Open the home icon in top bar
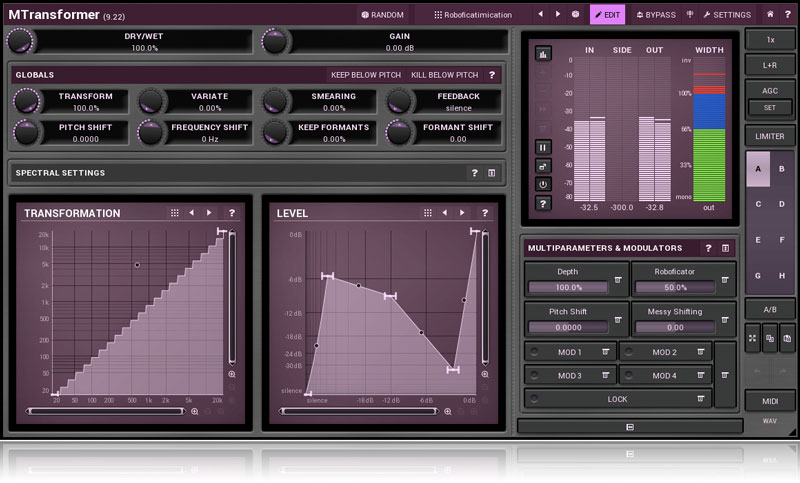Viewport: 800px width, 483px height. (x=770, y=15)
